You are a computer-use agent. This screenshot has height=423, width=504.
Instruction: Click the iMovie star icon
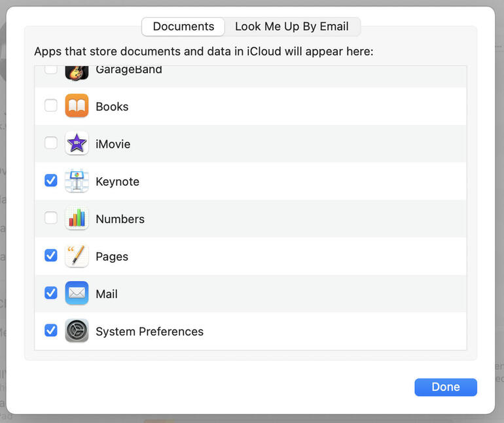pyautogui.click(x=77, y=143)
